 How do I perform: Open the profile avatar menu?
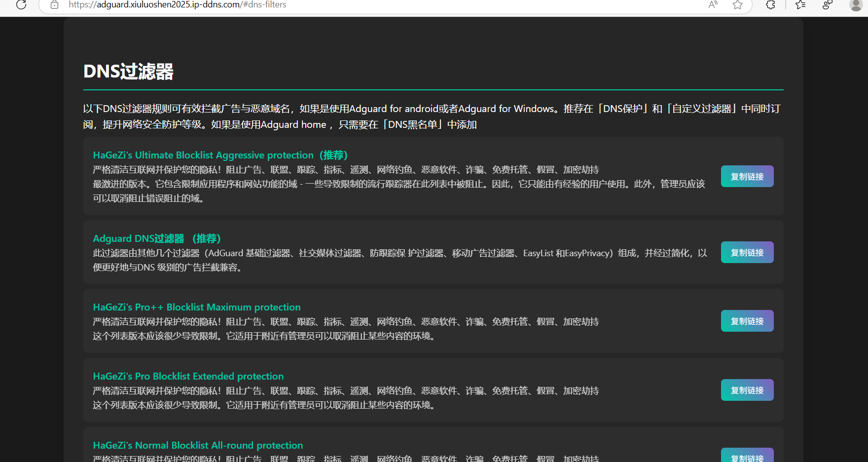tap(855, 5)
